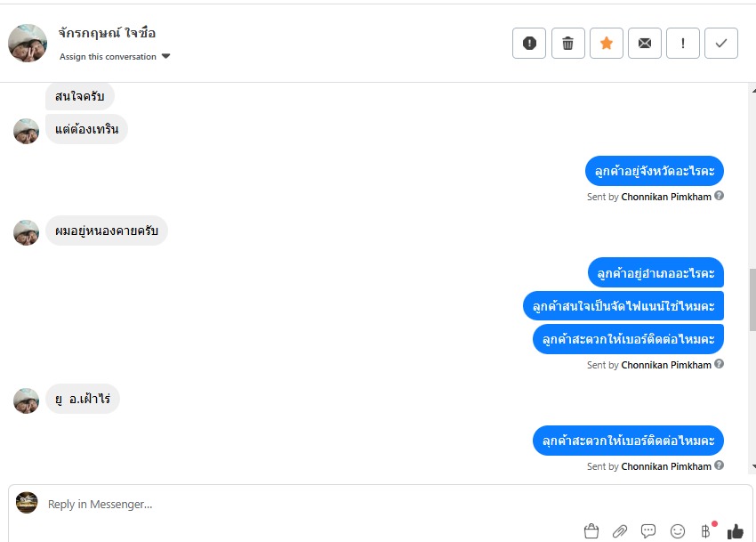Screen dimensions: 756x542
Task: Attach a file with paperclip icon
Action: tap(620, 531)
